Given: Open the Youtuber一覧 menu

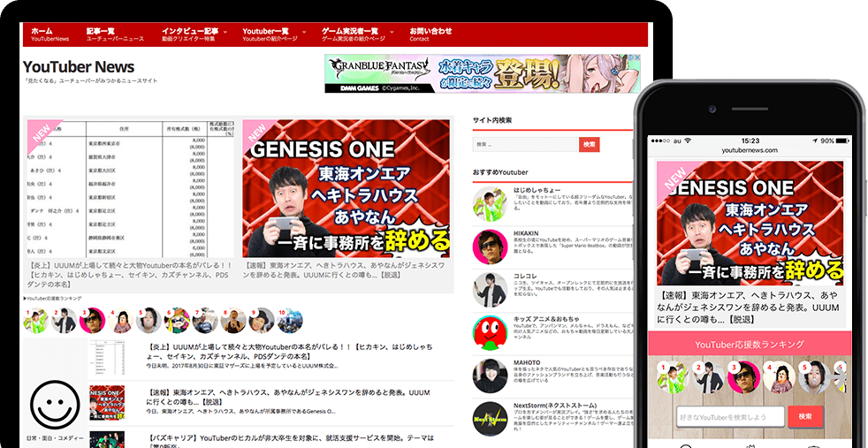Looking at the screenshot, I should tap(270, 34).
